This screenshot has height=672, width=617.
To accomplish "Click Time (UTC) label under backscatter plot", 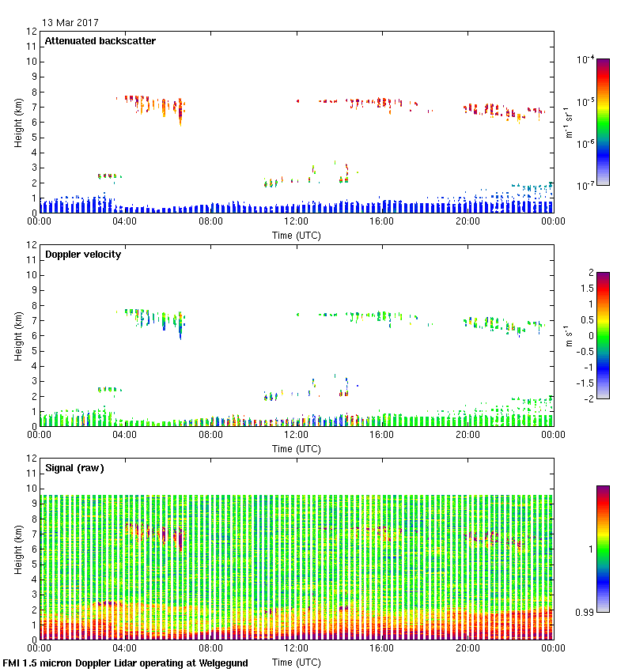I will 296,235.
